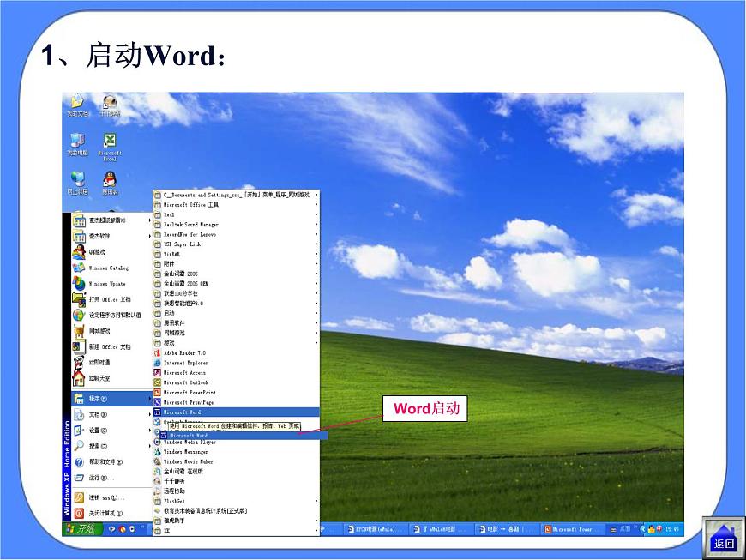Expand the 文档(D) submenu

[111, 415]
